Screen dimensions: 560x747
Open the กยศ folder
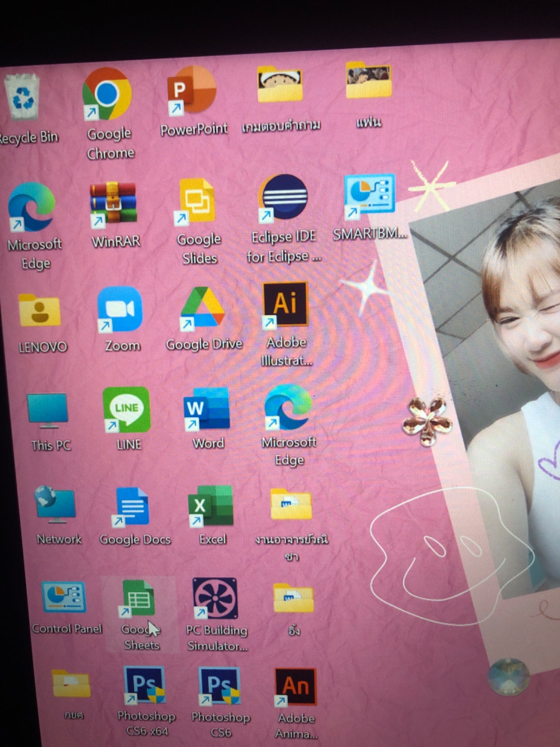tap(71, 683)
